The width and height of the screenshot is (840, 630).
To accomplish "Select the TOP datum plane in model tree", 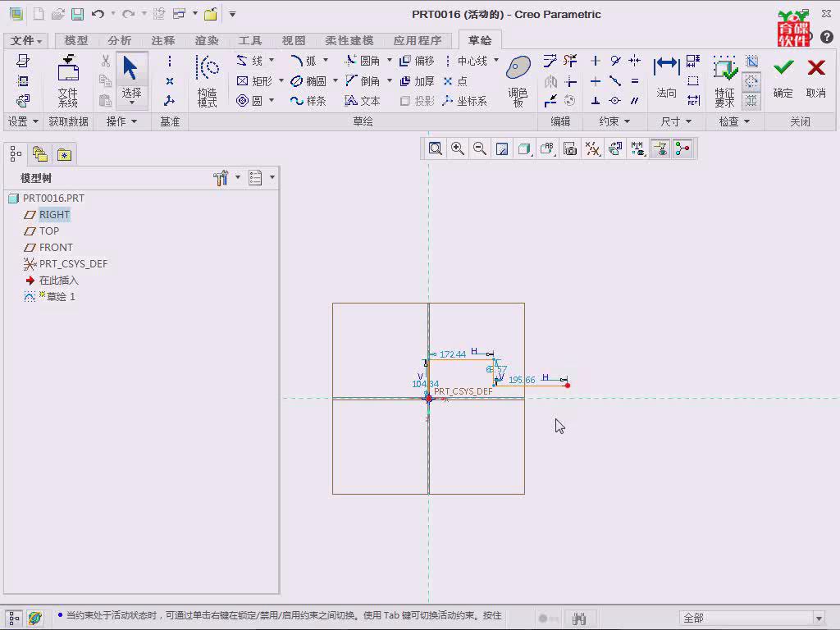I will click(48, 231).
